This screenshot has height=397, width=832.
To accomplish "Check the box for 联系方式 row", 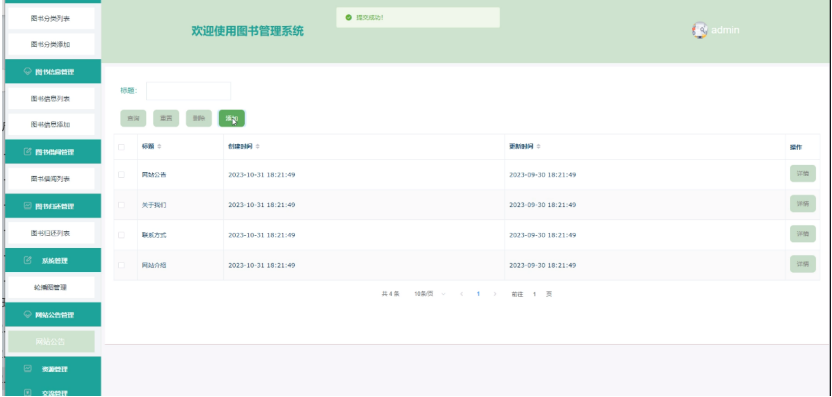I will click(122, 235).
